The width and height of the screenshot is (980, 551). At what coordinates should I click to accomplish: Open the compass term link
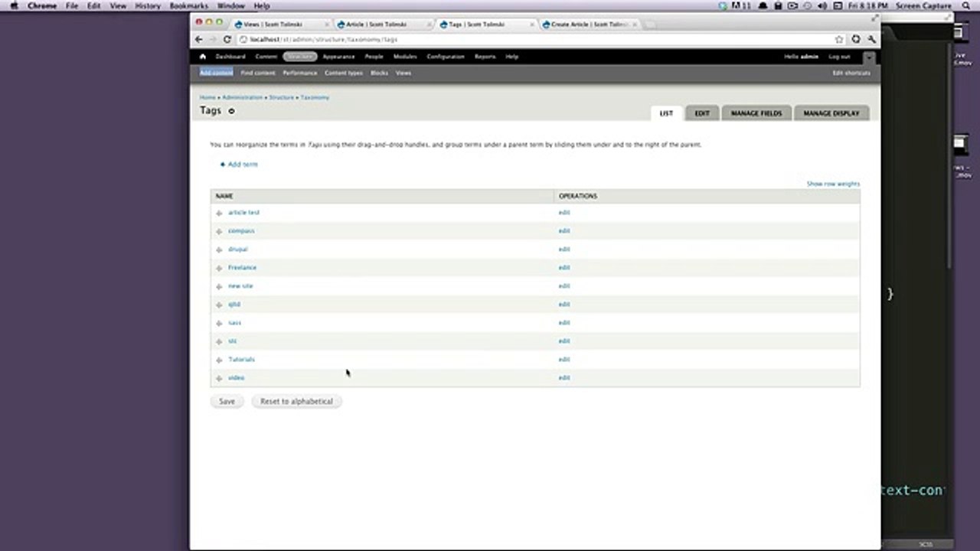(x=241, y=231)
